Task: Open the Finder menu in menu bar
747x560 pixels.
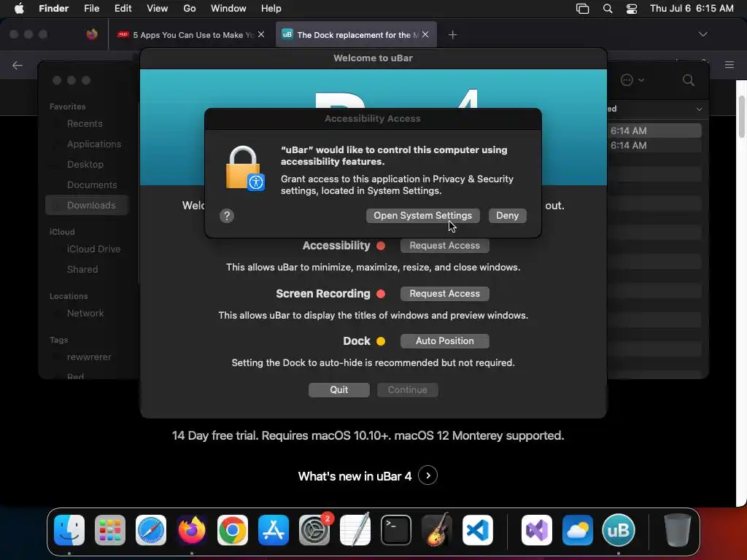Action: (53, 9)
